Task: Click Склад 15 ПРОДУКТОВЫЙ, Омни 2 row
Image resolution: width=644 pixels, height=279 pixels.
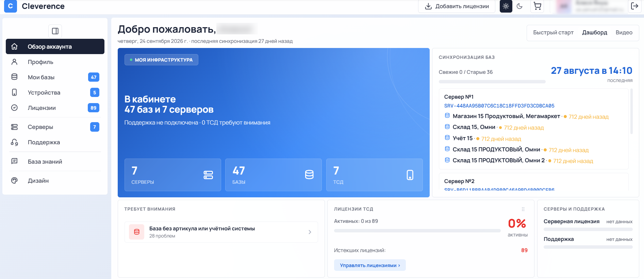Action: coord(518,161)
